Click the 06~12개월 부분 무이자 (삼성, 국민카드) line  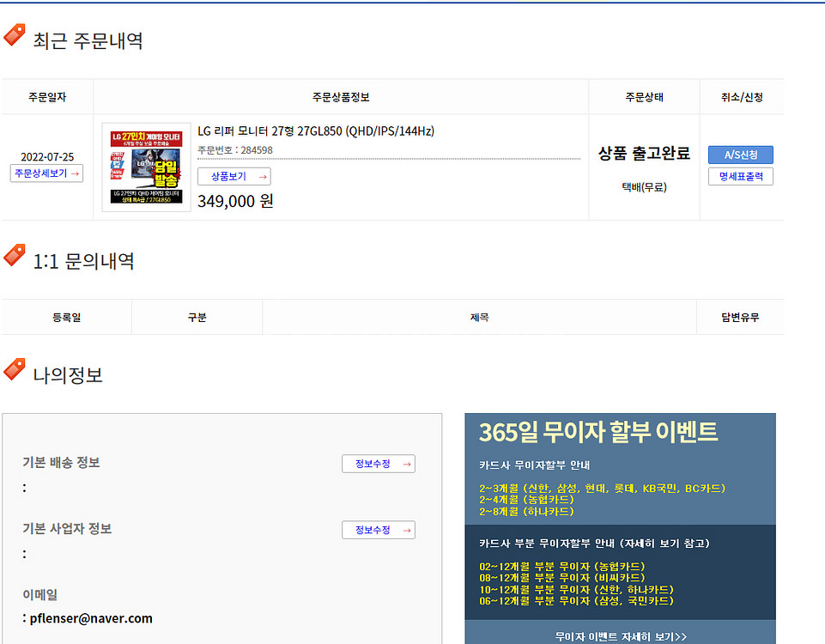click(577, 600)
